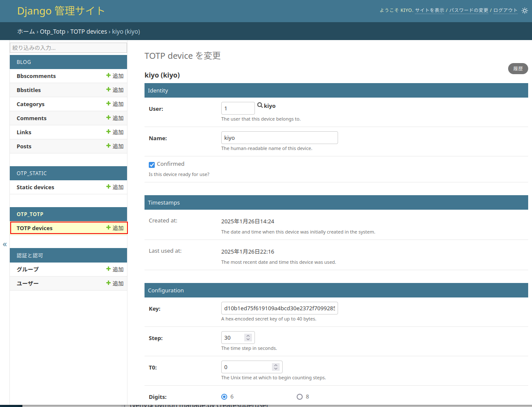Click the ログアウト link

click(x=505, y=10)
